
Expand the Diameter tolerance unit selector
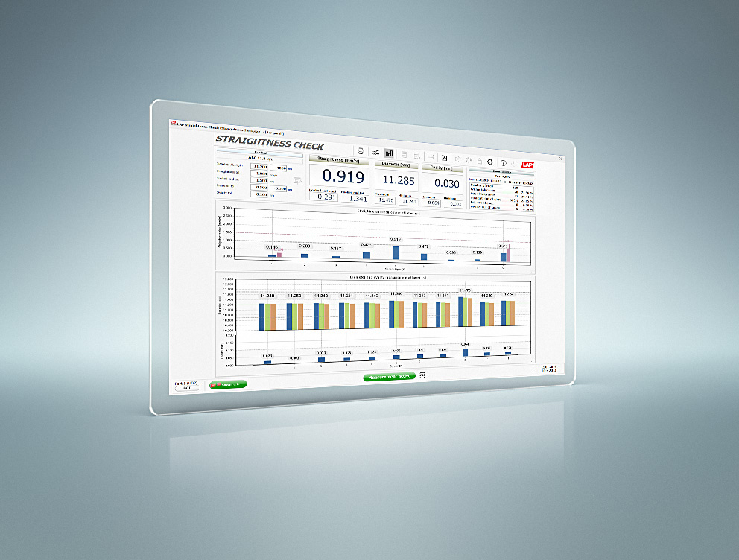(288, 190)
